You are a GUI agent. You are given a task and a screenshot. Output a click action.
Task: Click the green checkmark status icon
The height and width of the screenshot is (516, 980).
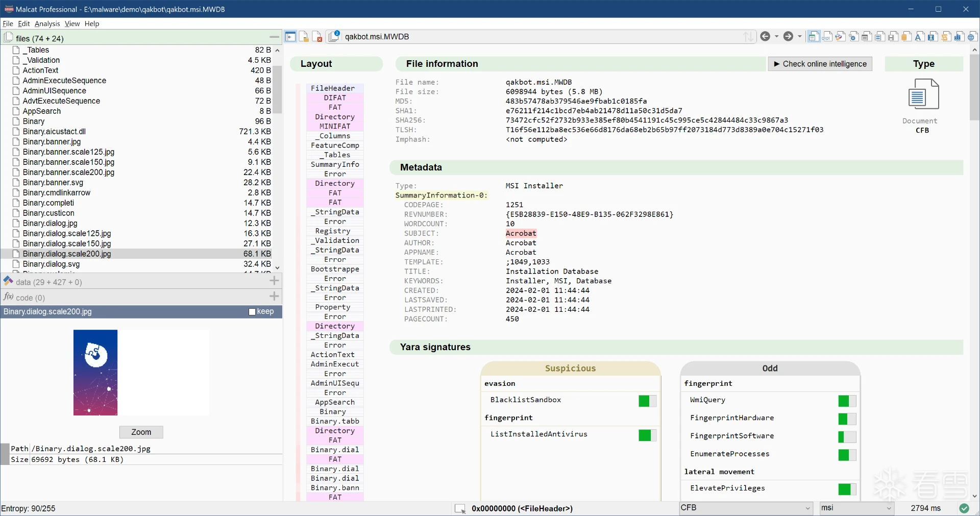(964, 508)
